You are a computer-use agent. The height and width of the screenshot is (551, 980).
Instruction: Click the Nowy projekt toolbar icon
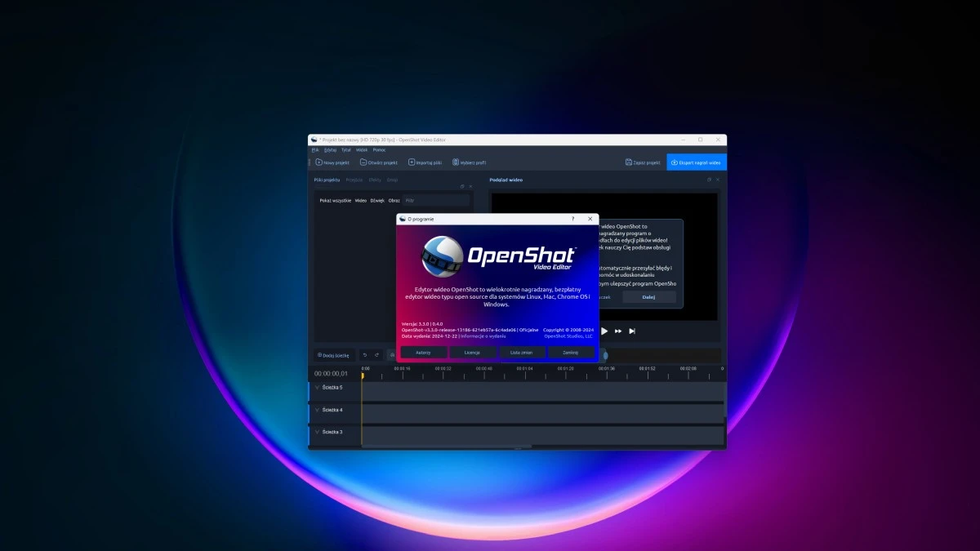pyautogui.click(x=318, y=162)
